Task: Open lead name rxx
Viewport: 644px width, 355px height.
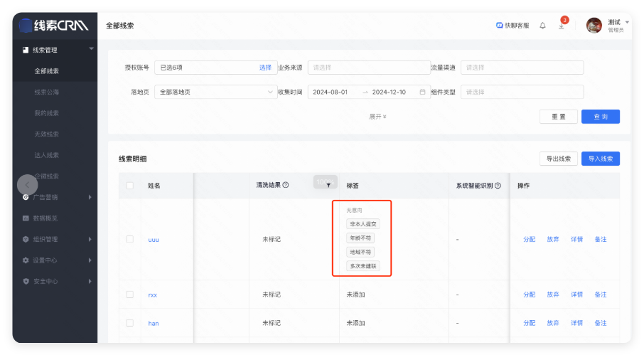Action: point(152,295)
